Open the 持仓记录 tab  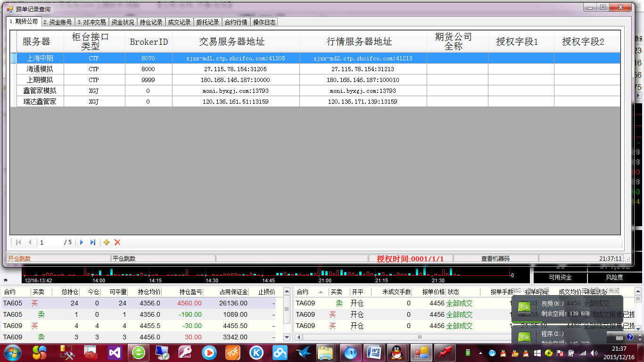pyautogui.click(x=151, y=22)
